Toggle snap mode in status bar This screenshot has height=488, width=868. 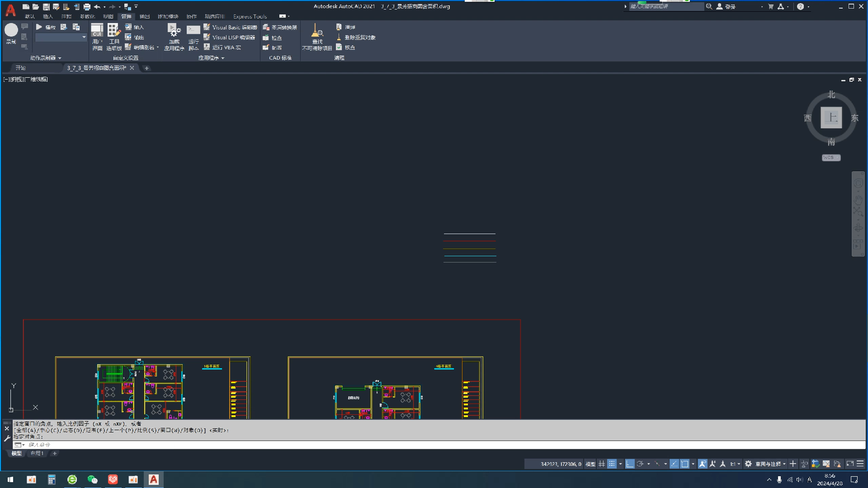pyautogui.click(x=612, y=464)
